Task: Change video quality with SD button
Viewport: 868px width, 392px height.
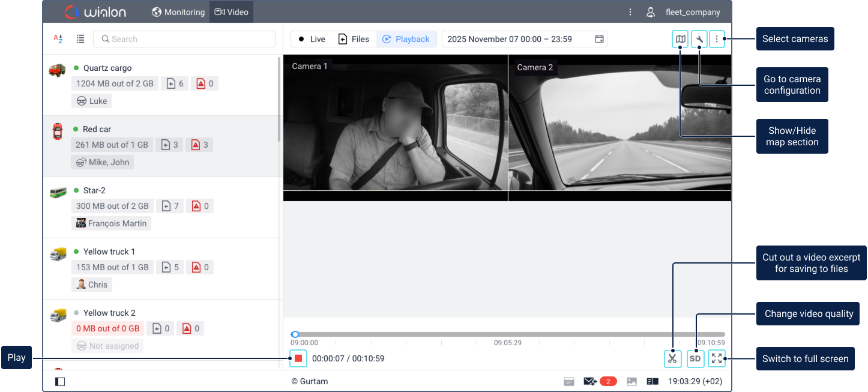Action: (x=695, y=359)
